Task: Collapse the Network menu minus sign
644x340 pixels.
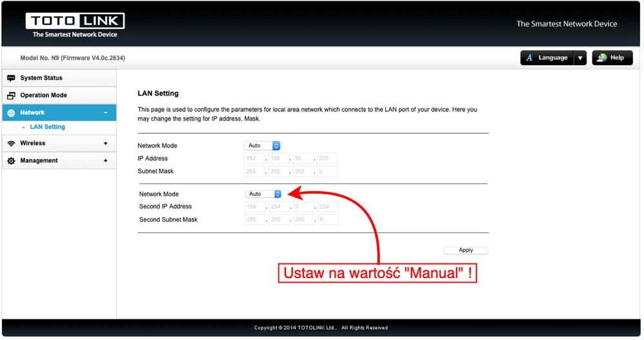Action: pos(106,113)
